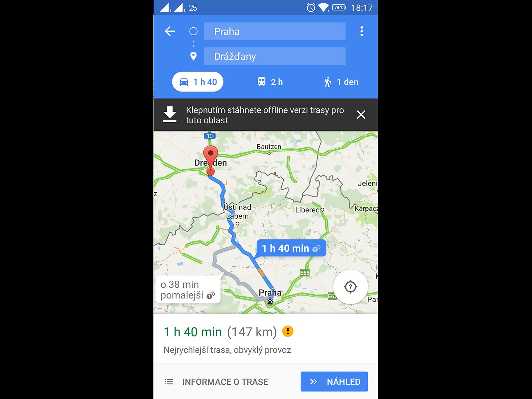Tap the red Dresden destination pin
The width and height of the screenshot is (532, 399).
[210, 160]
